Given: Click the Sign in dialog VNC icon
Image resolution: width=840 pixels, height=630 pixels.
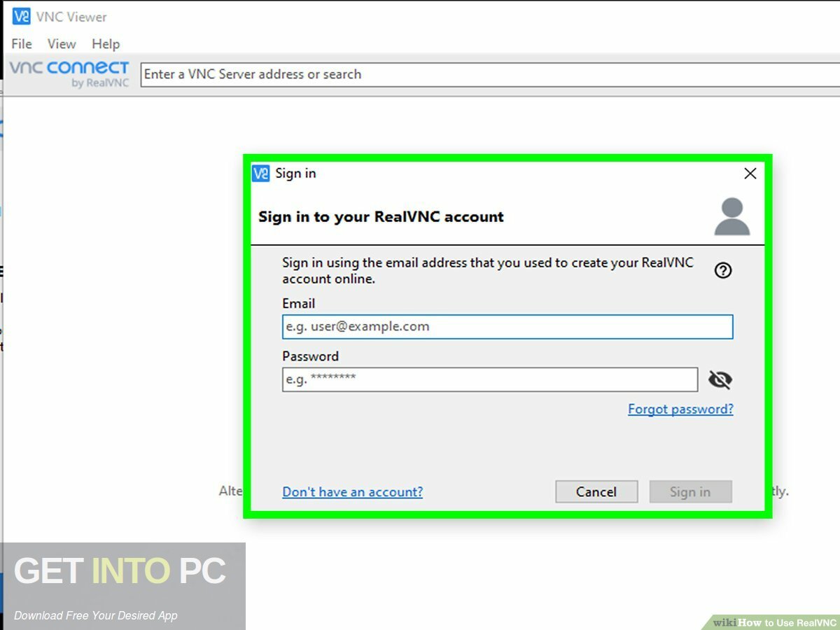Looking at the screenshot, I should point(260,173).
